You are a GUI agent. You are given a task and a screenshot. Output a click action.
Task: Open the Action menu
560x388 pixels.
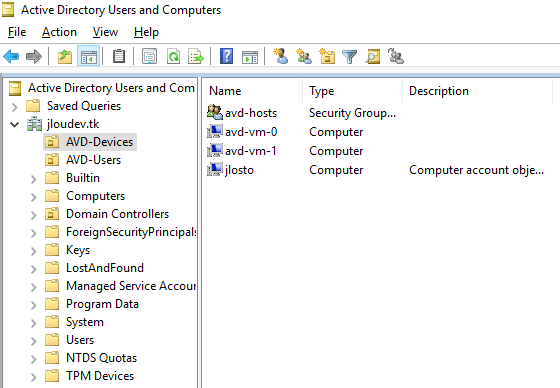click(59, 32)
